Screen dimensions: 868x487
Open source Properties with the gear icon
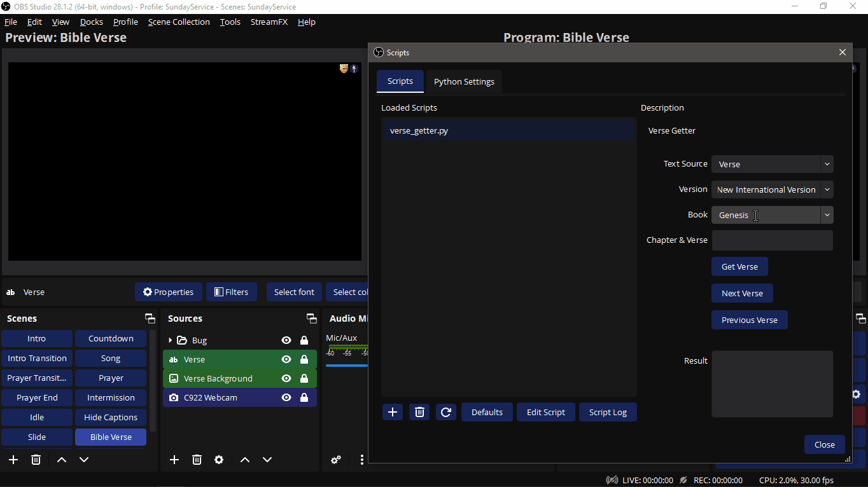tap(219, 460)
